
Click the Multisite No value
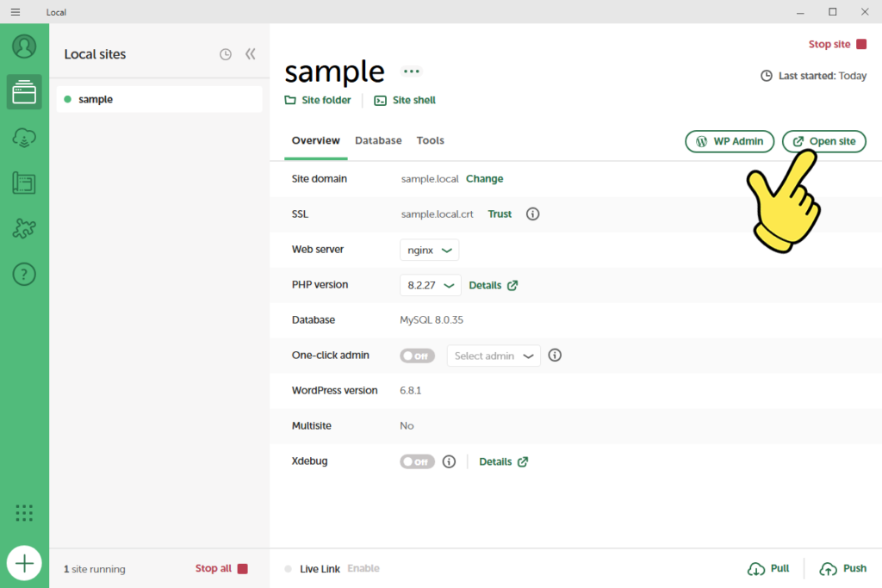(407, 426)
